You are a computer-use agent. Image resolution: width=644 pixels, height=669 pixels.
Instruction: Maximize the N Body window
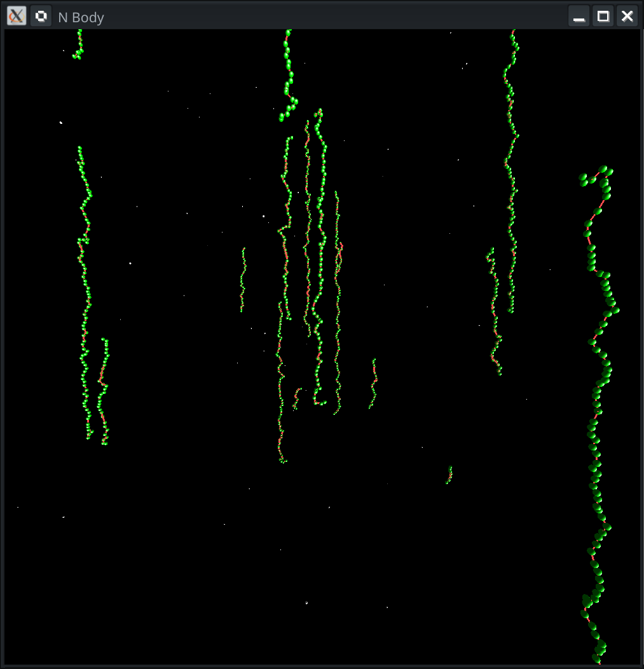point(602,16)
